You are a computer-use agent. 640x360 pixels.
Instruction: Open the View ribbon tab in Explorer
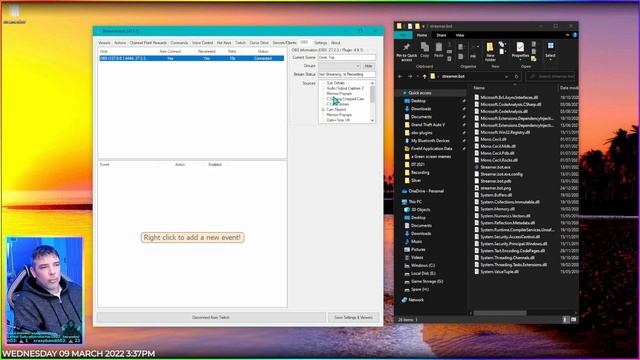click(460, 36)
